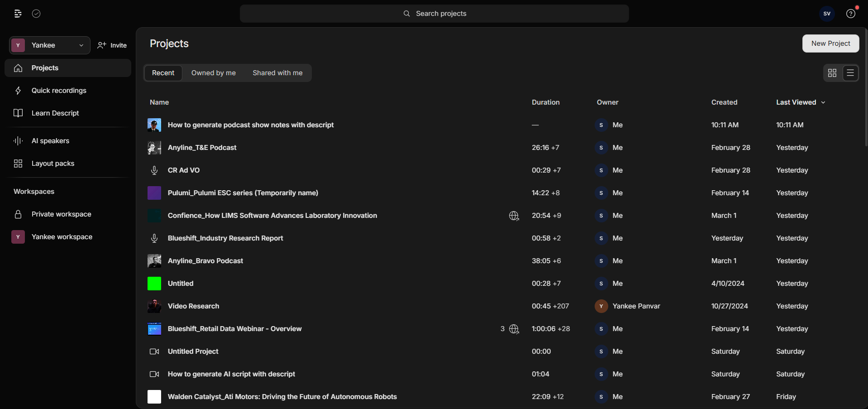Select the Owned by me tab
Viewport: 868px width, 409px height.
point(213,73)
